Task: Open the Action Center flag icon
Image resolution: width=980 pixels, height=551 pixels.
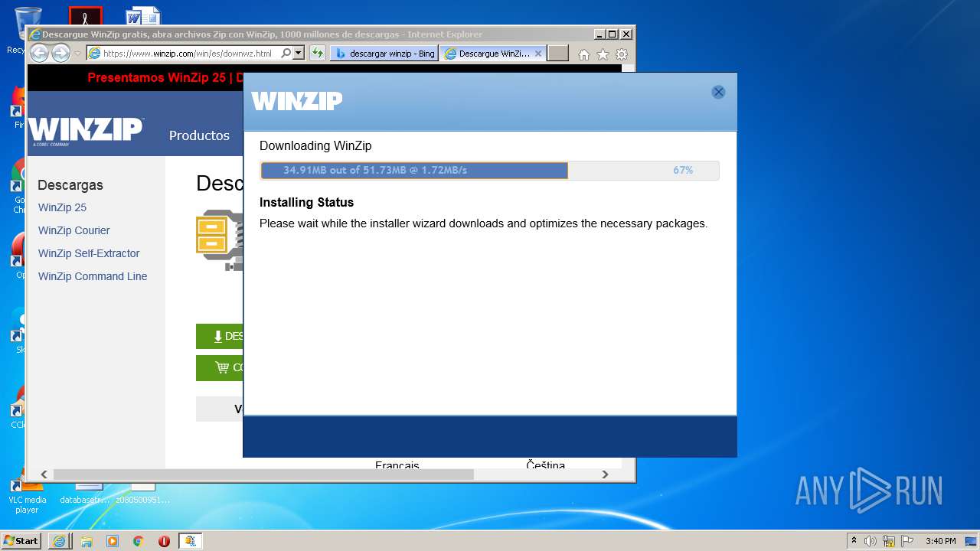Action: click(x=907, y=541)
